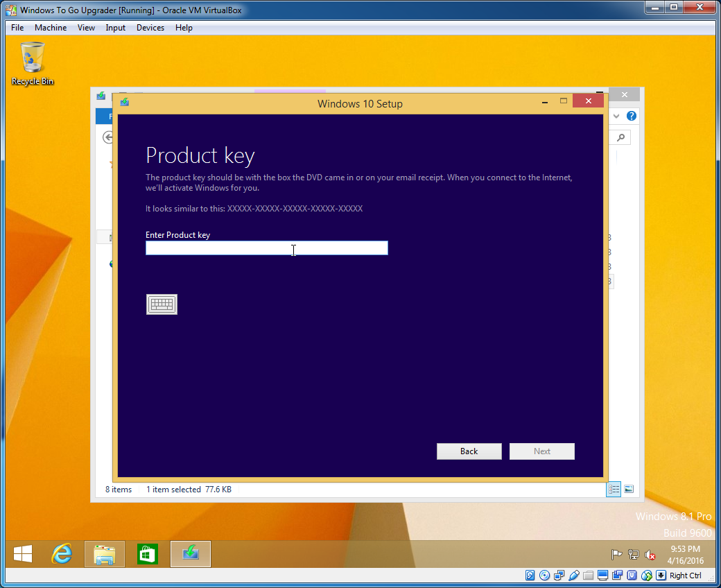
Task: Click the Windows 10 Setup title icon
Action: pos(125,102)
